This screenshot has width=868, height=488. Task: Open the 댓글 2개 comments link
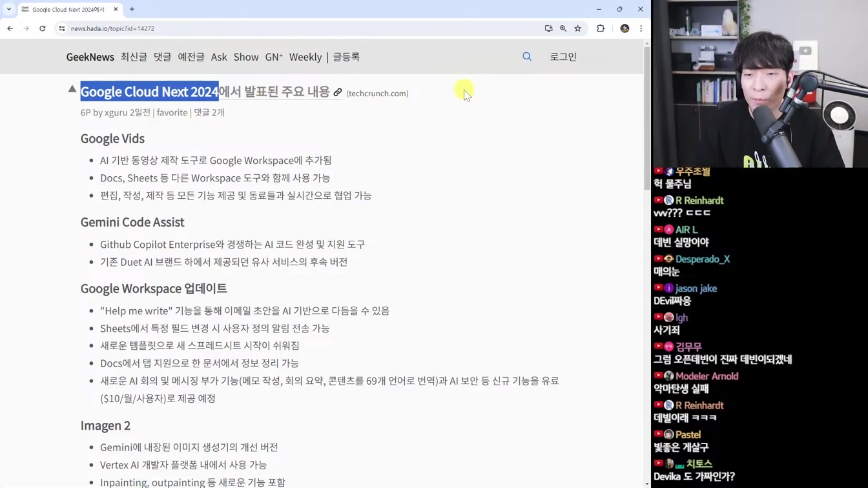point(209,112)
